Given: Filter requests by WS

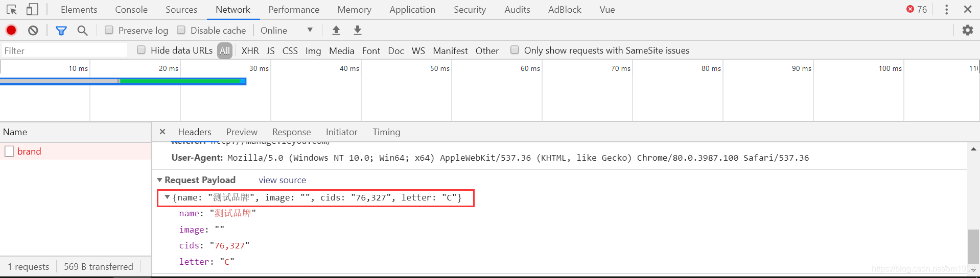Looking at the screenshot, I should (x=418, y=50).
